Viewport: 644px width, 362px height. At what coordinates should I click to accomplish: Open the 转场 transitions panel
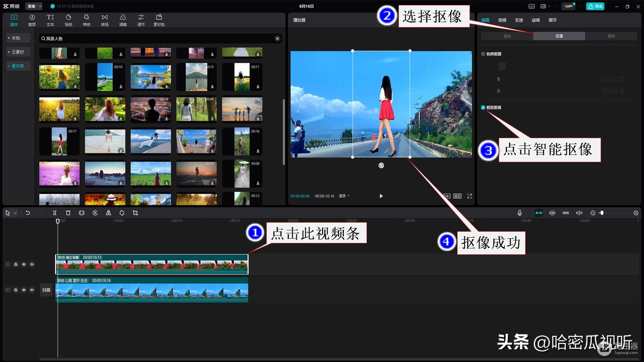[x=105, y=20]
